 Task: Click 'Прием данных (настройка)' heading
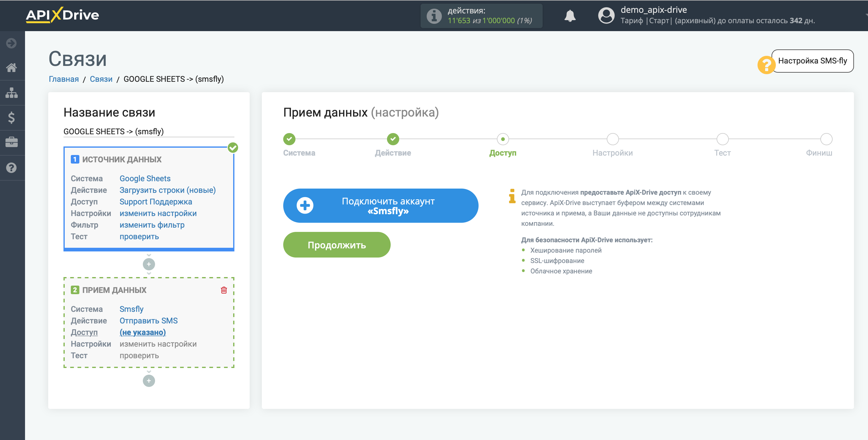point(361,113)
